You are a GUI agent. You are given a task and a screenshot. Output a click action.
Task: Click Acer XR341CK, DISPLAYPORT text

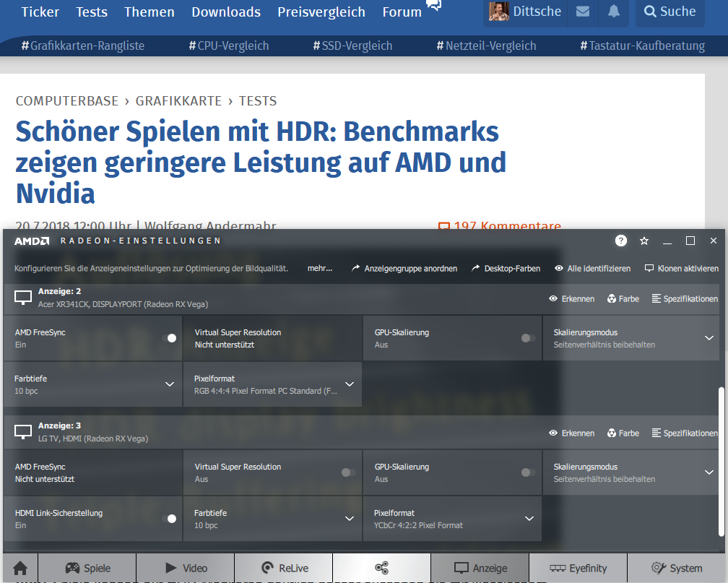pos(123,304)
